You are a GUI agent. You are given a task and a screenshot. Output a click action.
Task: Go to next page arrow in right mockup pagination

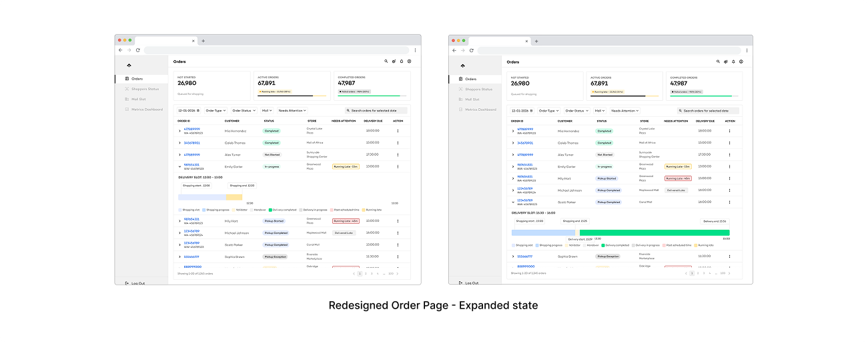tap(729, 273)
